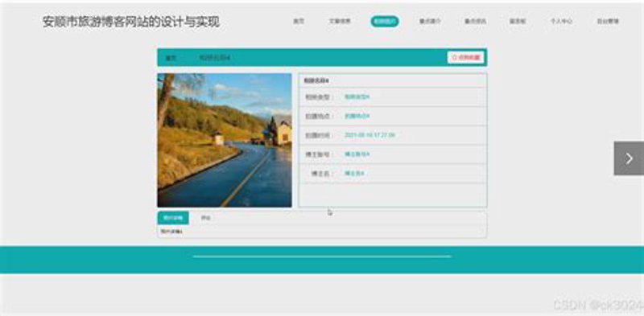Screen dimensions: 644x316
Task: Click the next-slide right chevron arrow
Action: (629, 158)
